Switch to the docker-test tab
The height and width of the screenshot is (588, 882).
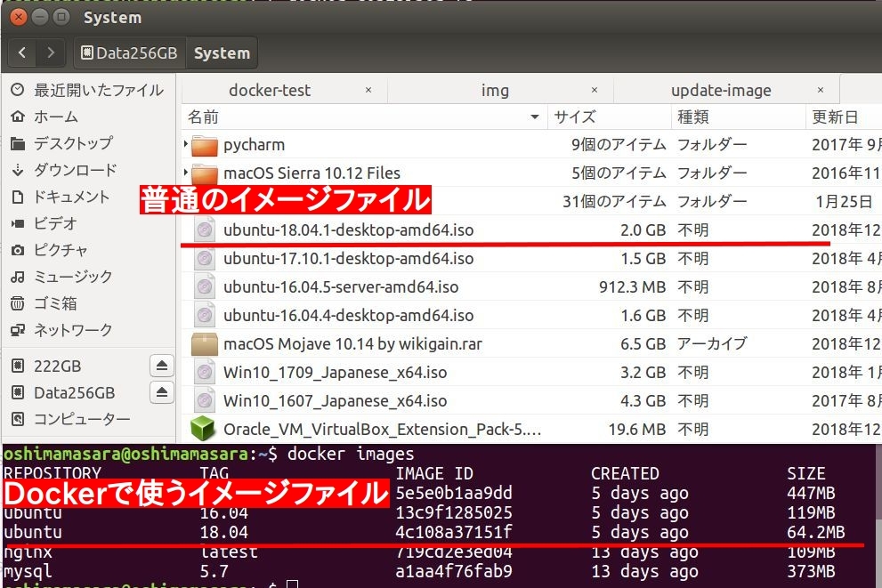[270, 90]
